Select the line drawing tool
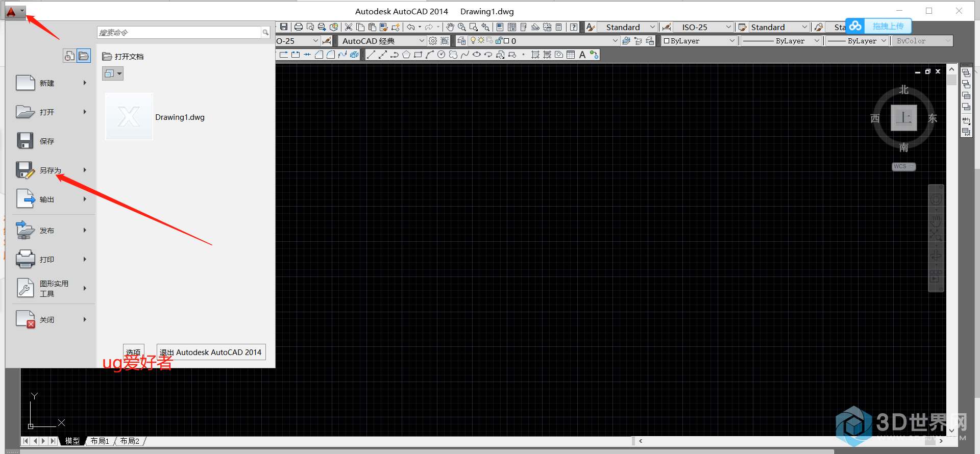Viewport: 980px width, 454px height. [371, 55]
